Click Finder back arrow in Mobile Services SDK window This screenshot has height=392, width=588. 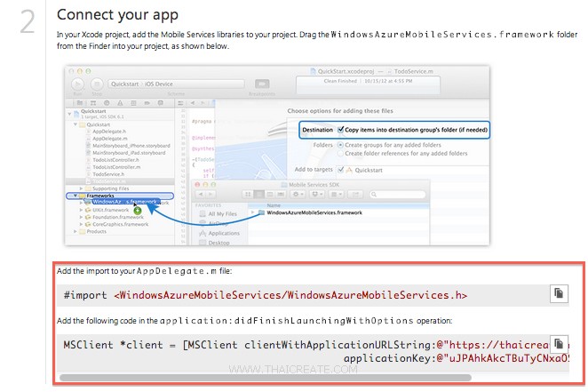[x=201, y=195]
